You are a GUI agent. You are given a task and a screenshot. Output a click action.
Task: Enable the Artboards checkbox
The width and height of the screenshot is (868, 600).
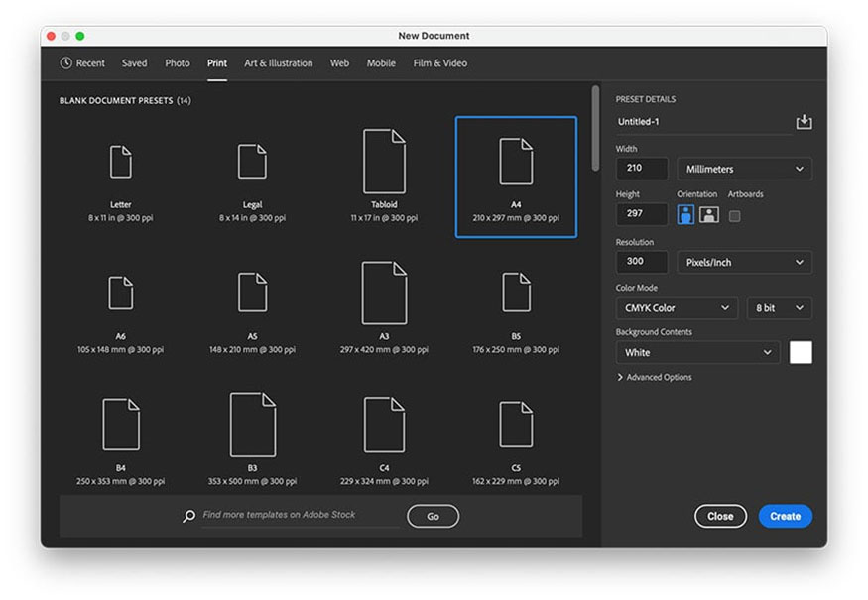735,216
